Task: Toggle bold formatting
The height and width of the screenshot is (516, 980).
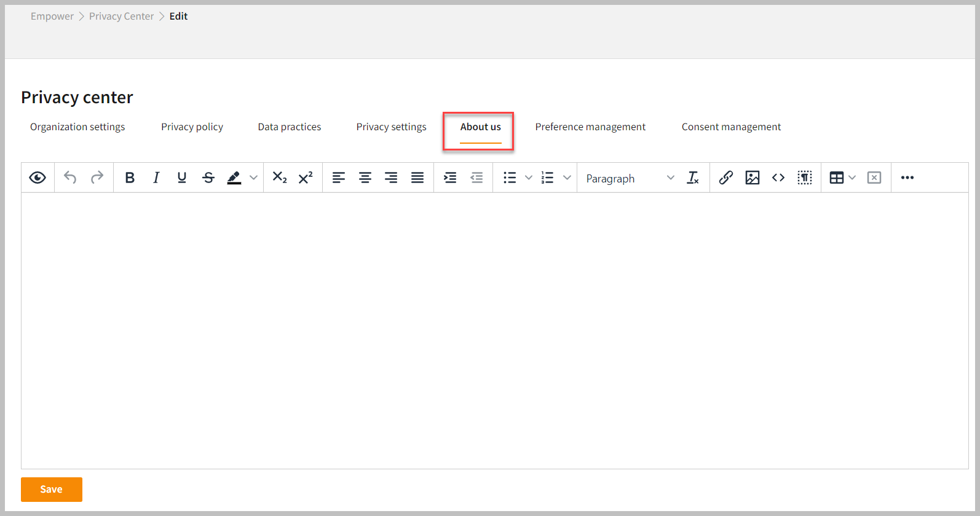Action: (x=130, y=178)
